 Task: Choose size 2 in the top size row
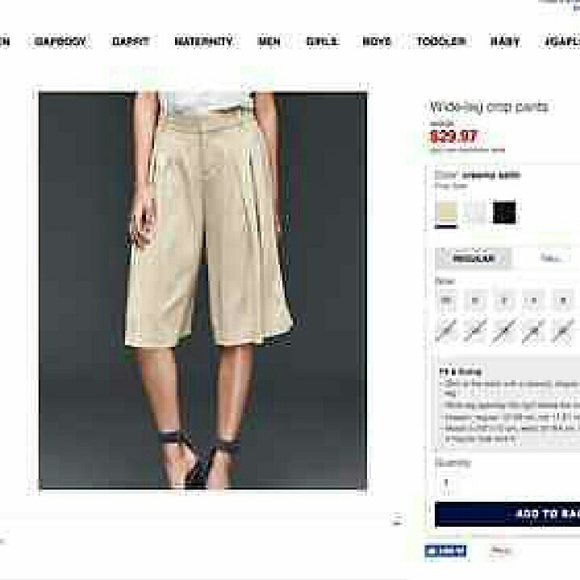[x=504, y=300]
